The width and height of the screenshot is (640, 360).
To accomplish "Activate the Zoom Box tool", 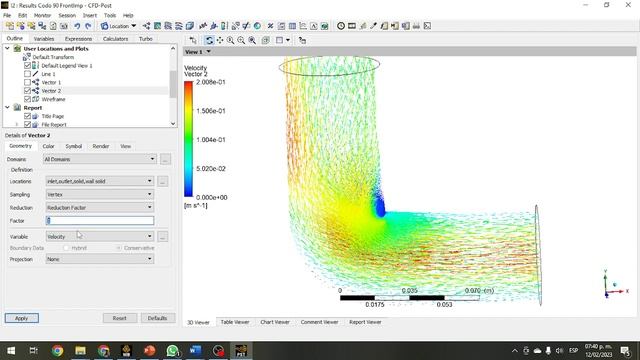I will (241, 40).
